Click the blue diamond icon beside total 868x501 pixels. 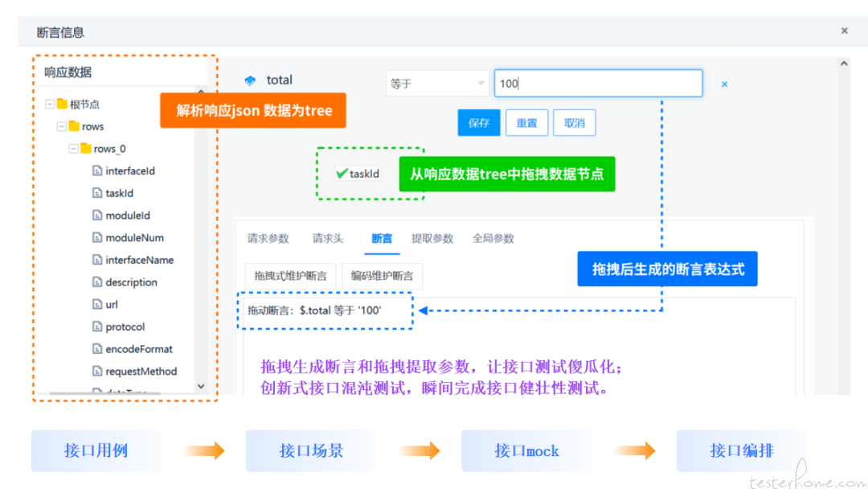[250, 80]
